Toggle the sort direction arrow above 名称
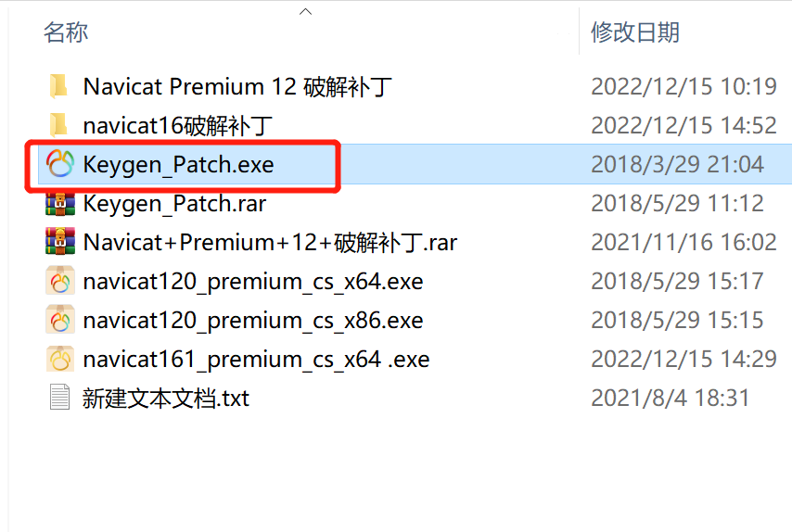 [x=306, y=12]
